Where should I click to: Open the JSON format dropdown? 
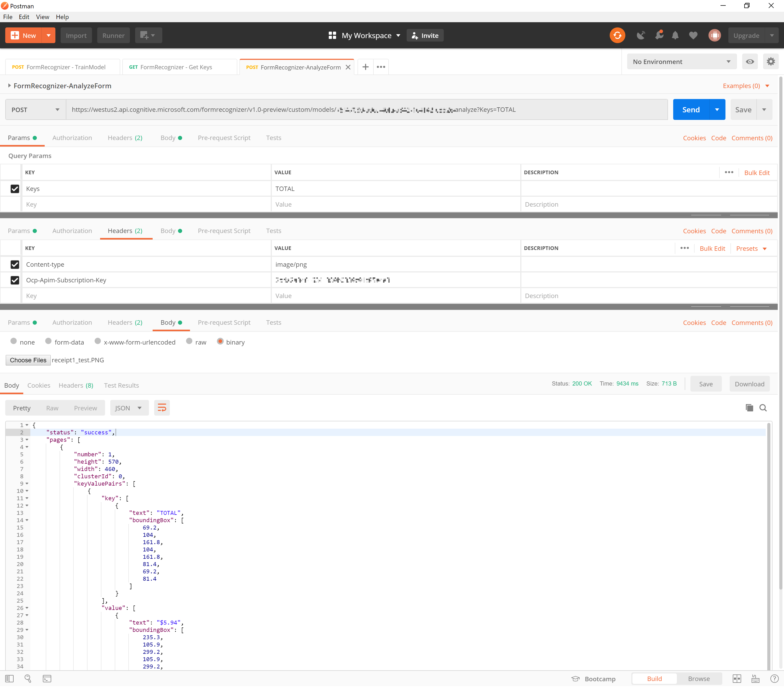[x=129, y=408]
